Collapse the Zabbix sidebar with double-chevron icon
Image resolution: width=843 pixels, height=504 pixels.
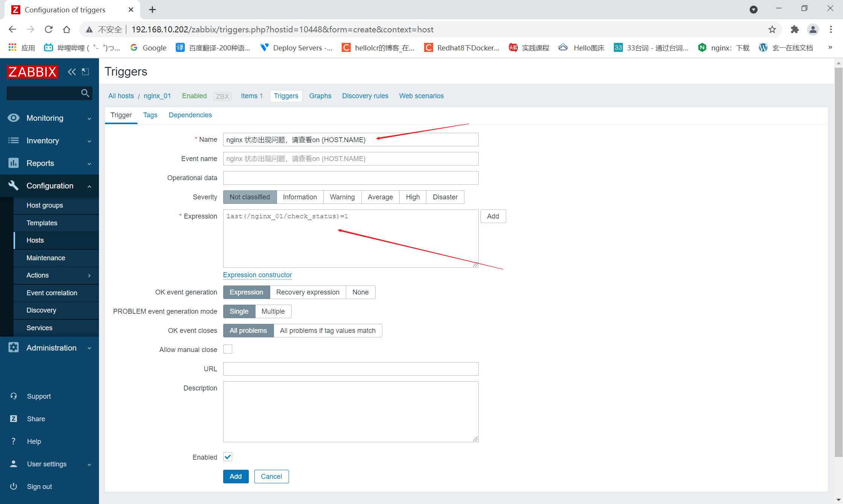(72, 71)
